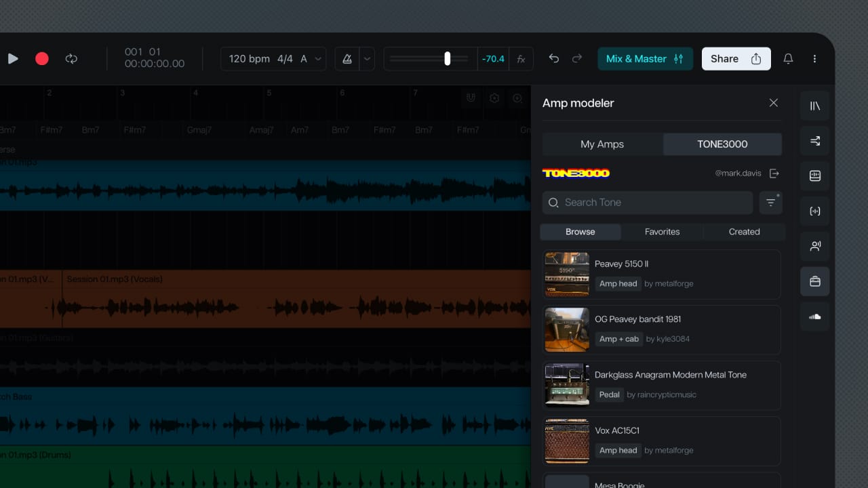Open the bracketed waveform sidebar panel

[815, 211]
